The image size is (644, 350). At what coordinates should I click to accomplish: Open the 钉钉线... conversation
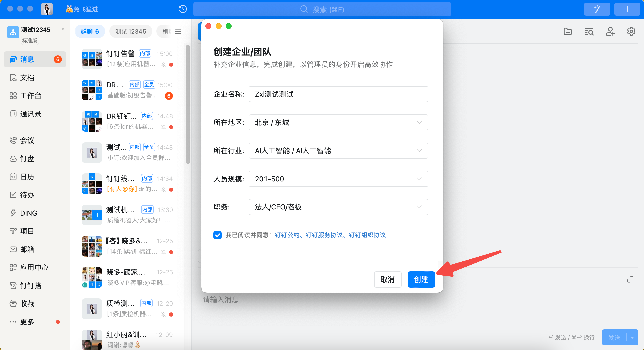(127, 184)
